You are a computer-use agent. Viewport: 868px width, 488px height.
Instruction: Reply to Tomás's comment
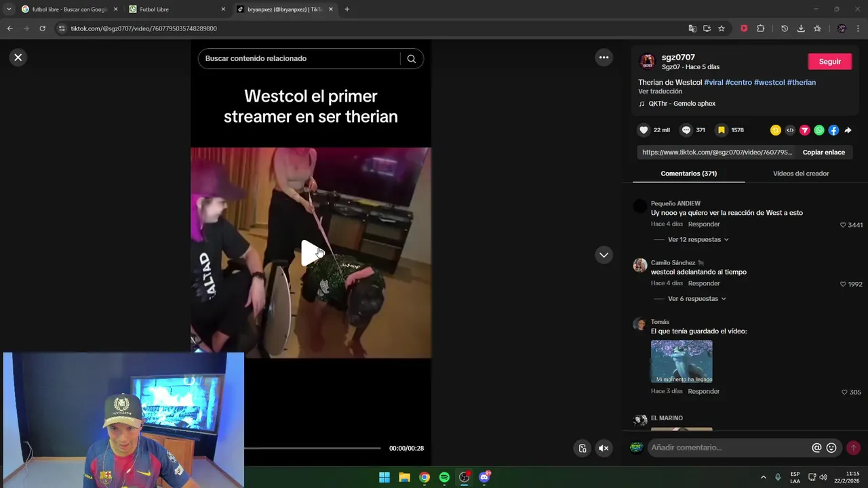coord(704,391)
